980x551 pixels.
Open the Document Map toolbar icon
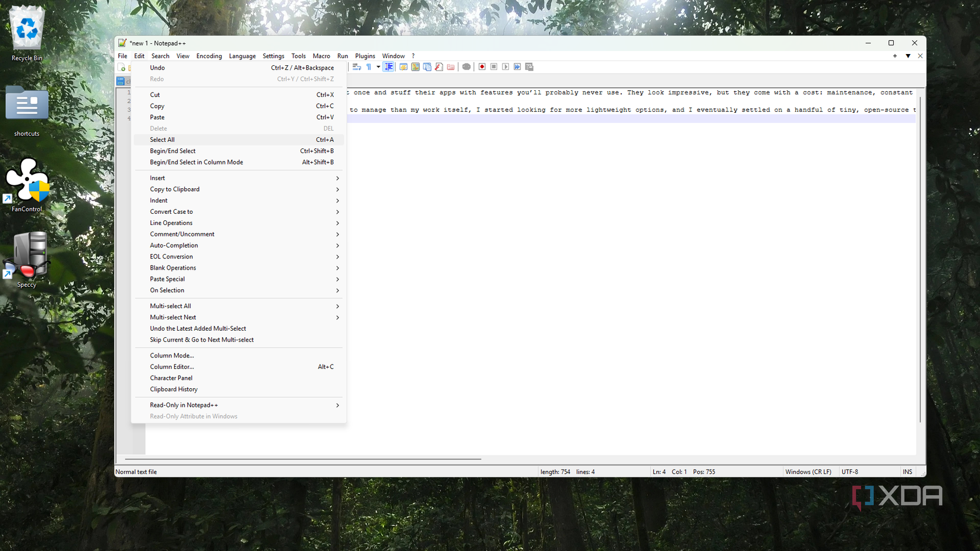(415, 67)
